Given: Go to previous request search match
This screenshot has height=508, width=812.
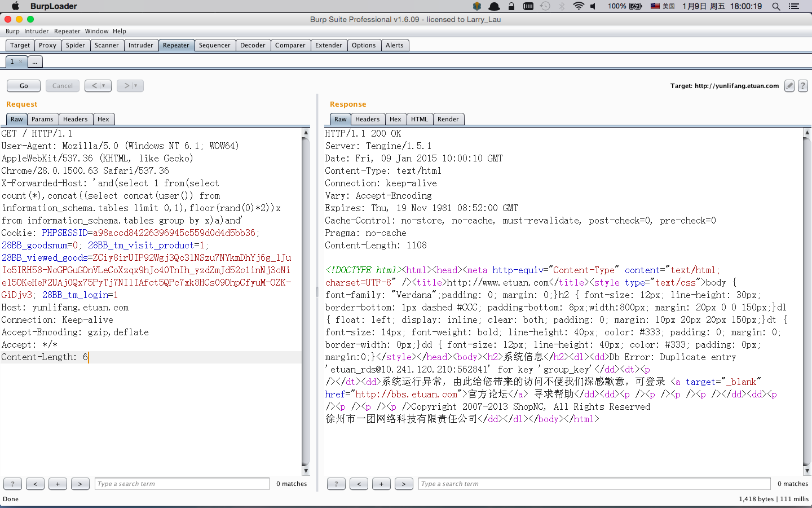Looking at the screenshot, I should click(x=35, y=484).
